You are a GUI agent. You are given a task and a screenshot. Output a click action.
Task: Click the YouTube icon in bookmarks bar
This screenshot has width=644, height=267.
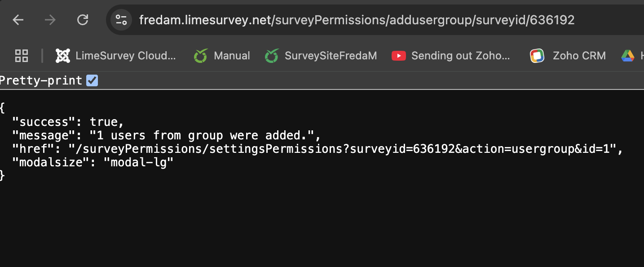pos(398,56)
